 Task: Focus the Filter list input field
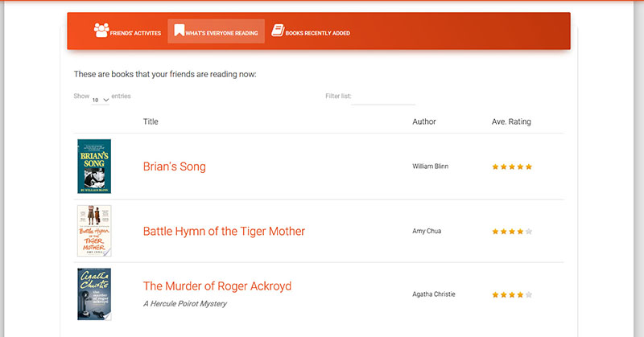click(x=383, y=98)
